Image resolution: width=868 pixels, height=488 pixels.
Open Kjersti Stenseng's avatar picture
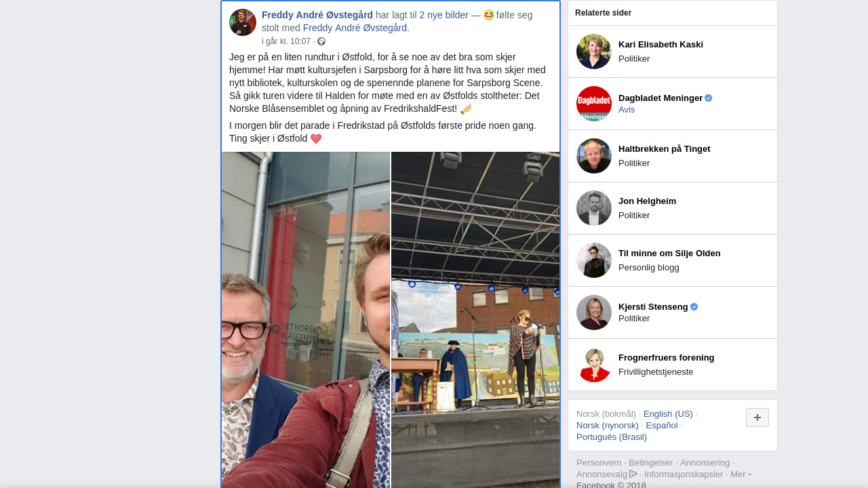594,312
